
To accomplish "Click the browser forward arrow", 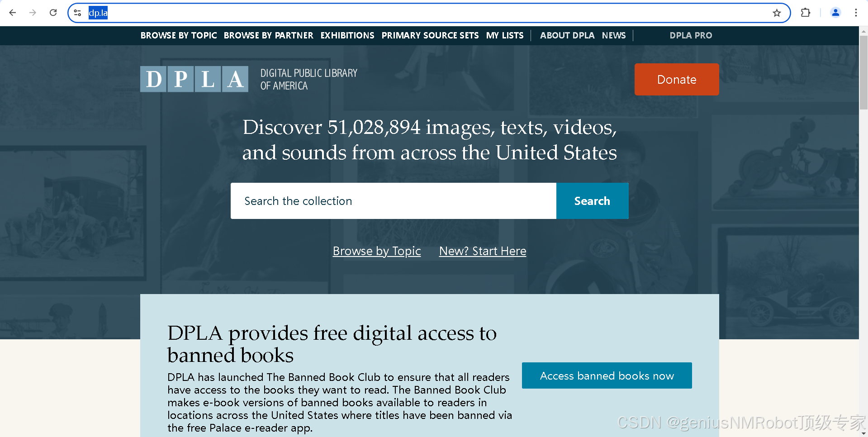I will coord(33,13).
